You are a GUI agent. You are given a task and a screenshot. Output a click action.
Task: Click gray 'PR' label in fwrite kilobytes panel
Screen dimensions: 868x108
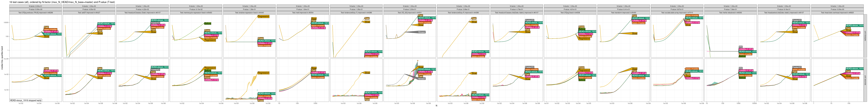coord(740,47)
